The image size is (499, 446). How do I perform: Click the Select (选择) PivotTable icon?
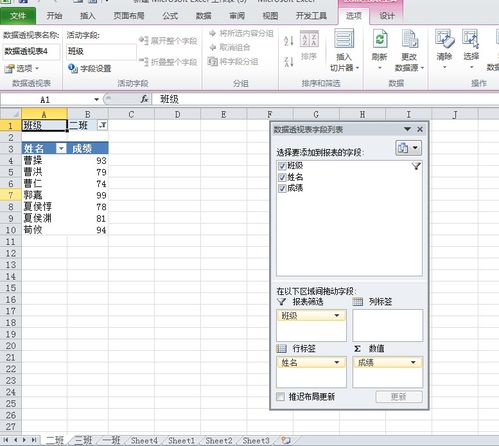coord(471,39)
